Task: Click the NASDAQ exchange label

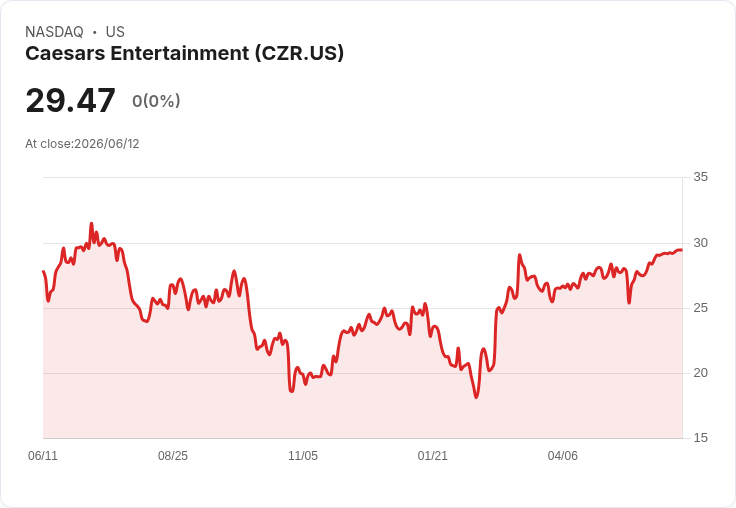Action: [54, 32]
